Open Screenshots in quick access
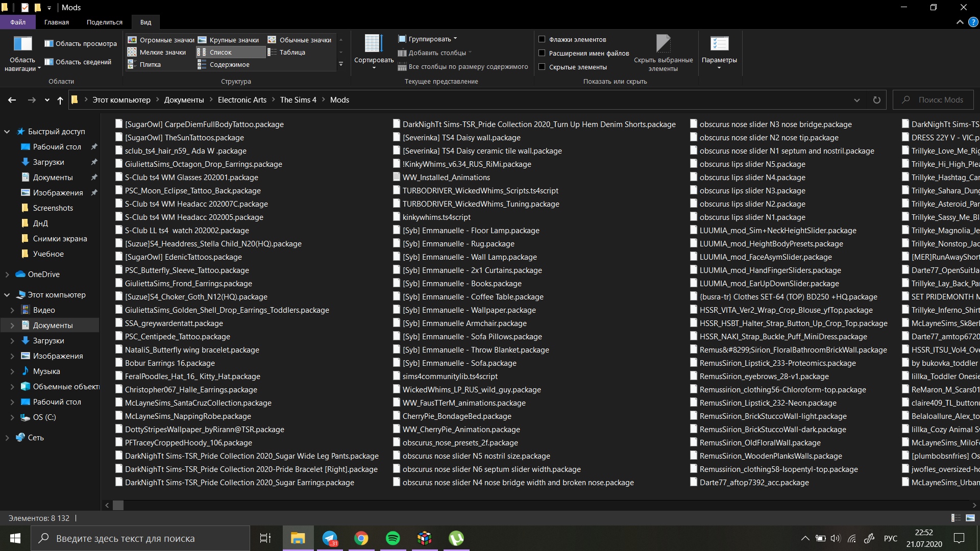This screenshot has width=980, height=551. coord(53,208)
